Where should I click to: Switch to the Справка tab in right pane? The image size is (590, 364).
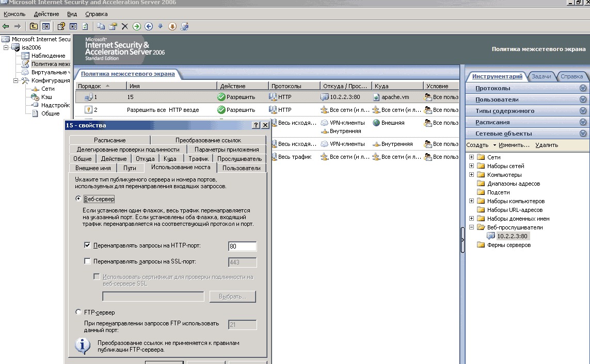point(571,76)
